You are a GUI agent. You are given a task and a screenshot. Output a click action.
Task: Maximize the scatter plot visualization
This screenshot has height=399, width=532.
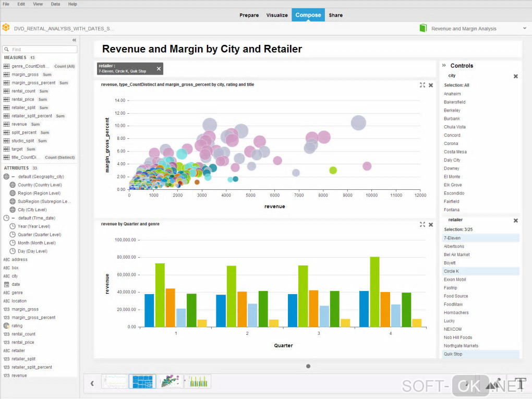(422, 85)
